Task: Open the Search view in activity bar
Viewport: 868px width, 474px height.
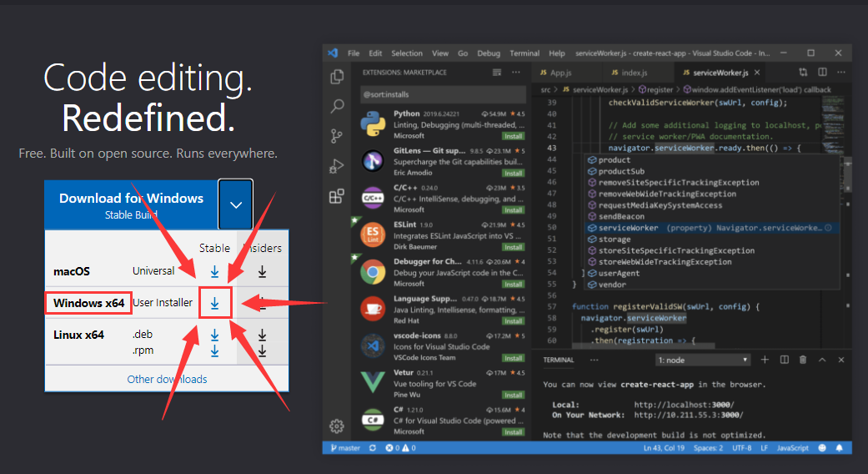Action: click(337, 106)
